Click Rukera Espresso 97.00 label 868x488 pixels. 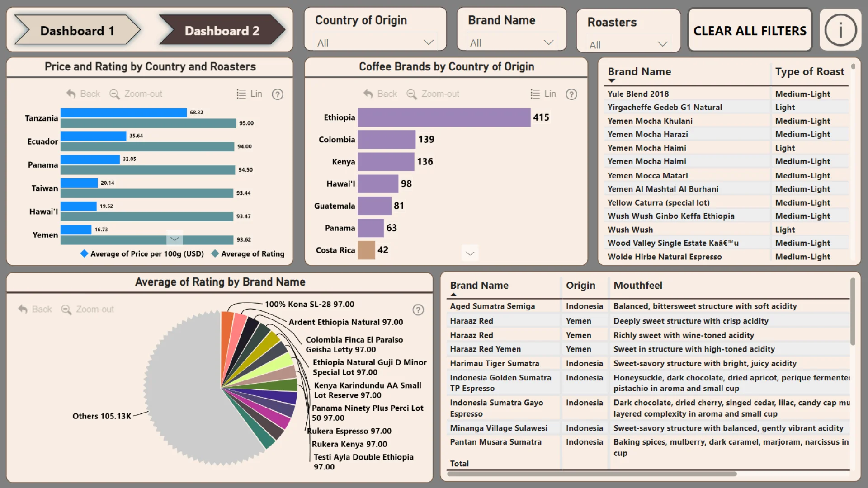click(349, 431)
